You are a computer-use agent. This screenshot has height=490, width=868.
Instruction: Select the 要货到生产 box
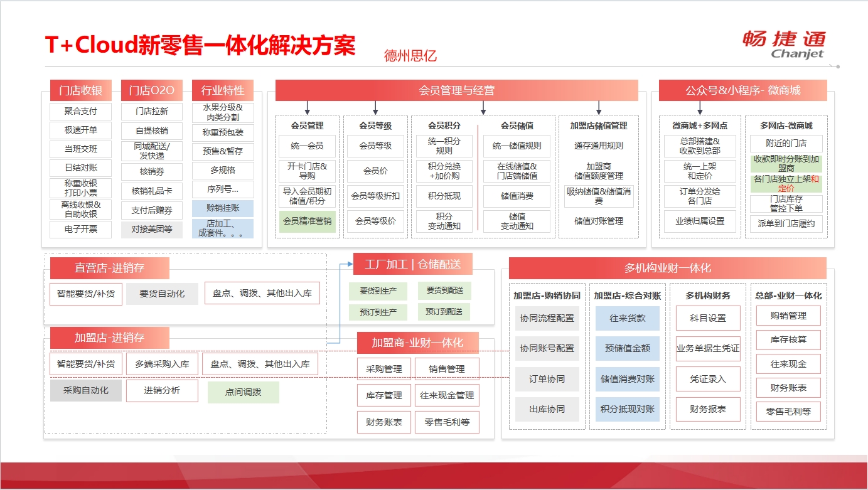click(378, 291)
